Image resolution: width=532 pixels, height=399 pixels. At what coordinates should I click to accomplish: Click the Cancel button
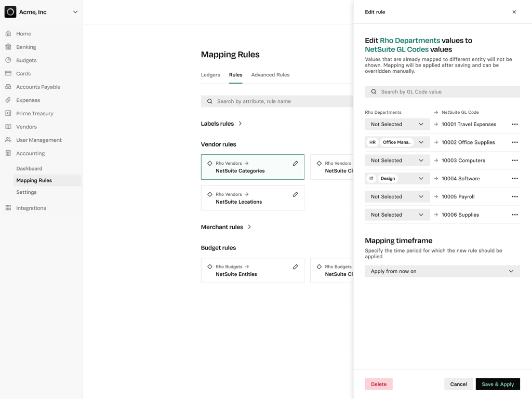tap(458, 384)
